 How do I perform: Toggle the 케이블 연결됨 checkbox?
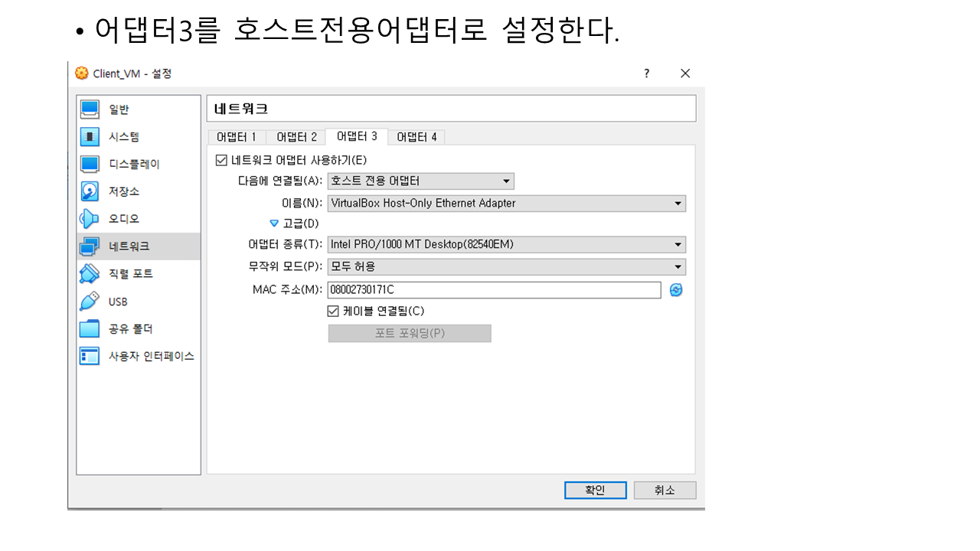point(333,311)
